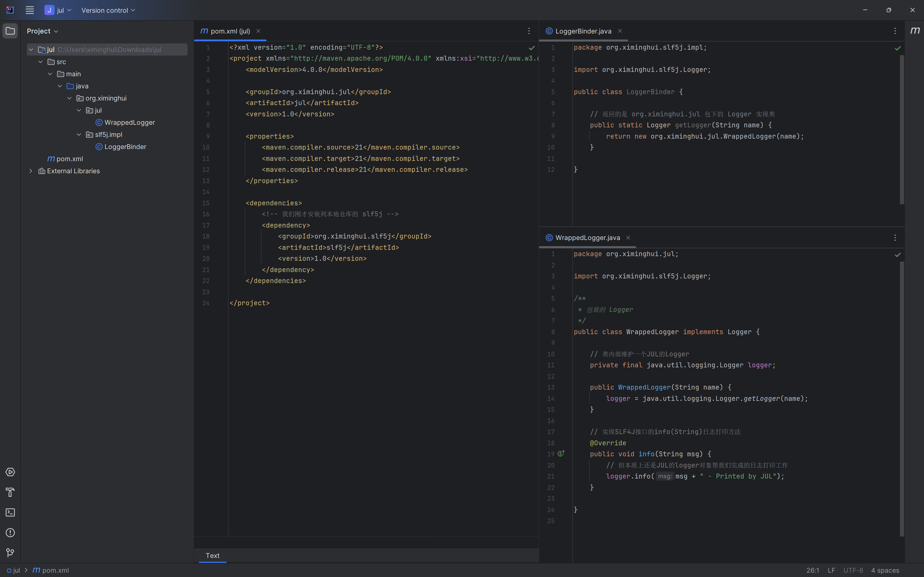Viewport: 924px width, 577px height.
Task: Click the 26:1 cursor position indicator
Action: click(812, 570)
